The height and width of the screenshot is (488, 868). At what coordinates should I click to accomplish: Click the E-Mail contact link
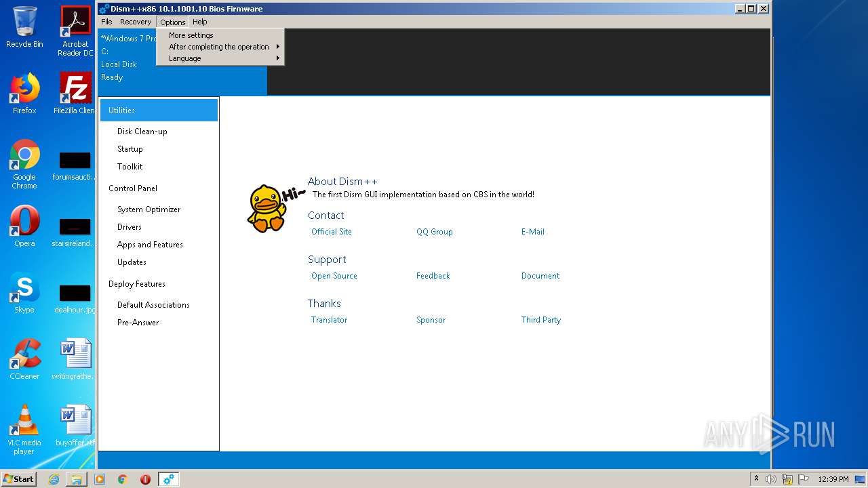pyautogui.click(x=532, y=232)
